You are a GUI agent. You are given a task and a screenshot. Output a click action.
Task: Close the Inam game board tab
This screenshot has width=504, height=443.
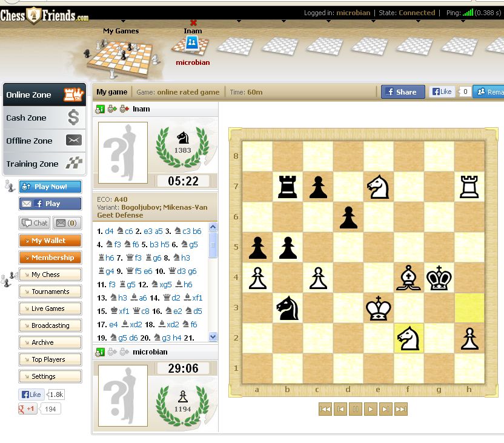click(x=193, y=22)
